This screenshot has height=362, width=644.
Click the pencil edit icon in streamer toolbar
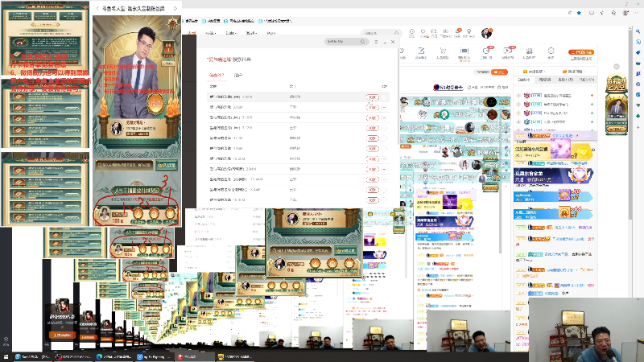[421, 52]
